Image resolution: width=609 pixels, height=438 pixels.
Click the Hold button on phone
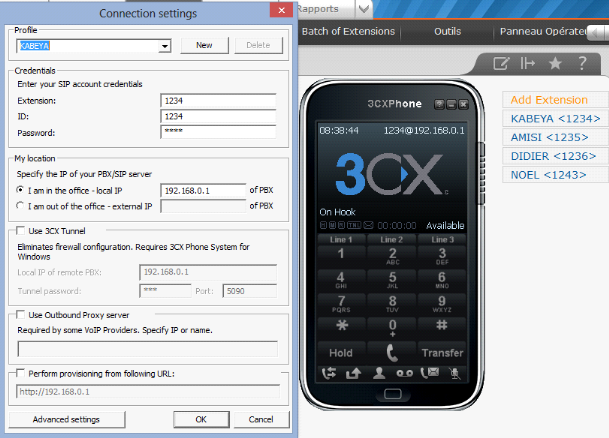coord(341,353)
